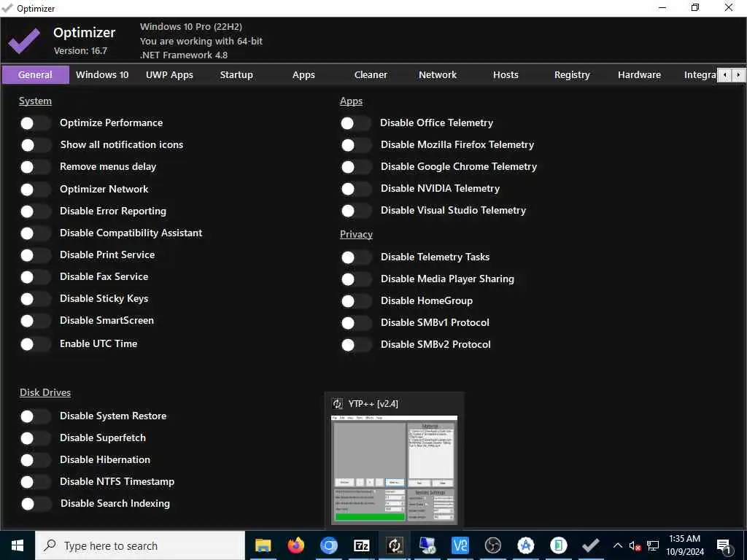
Task: Click the Privacy section heading
Action: click(356, 234)
